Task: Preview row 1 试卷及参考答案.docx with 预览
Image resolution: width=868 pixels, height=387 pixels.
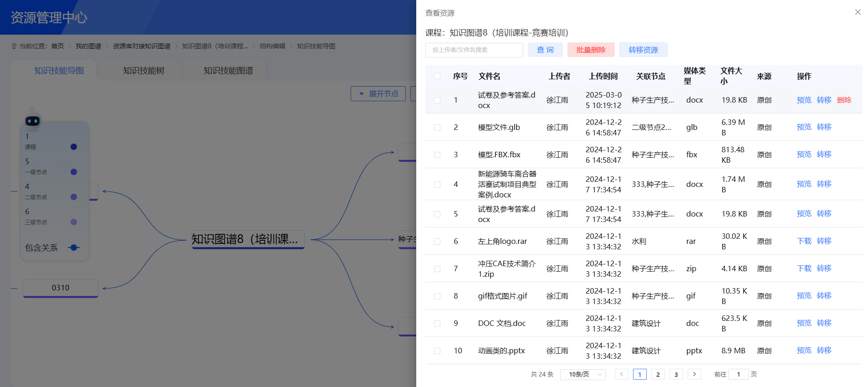Action: click(x=804, y=100)
